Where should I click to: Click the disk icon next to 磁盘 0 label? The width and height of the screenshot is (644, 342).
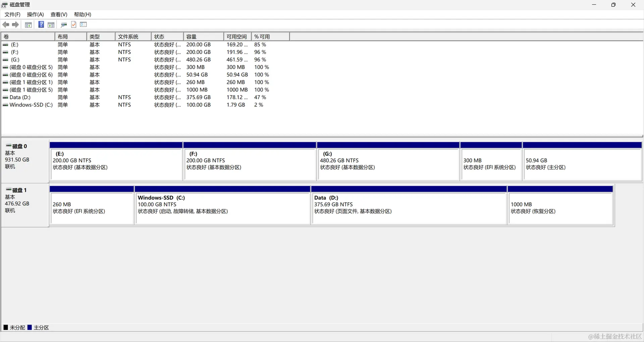coord(9,146)
